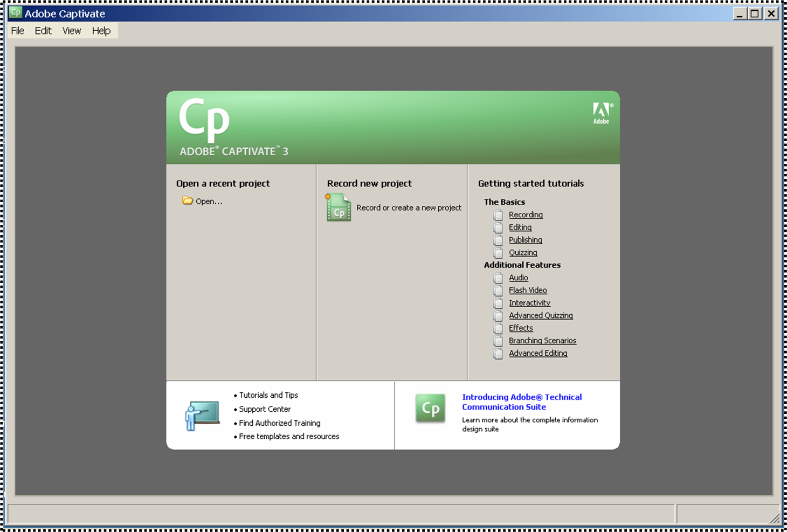The width and height of the screenshot is (787, 532).
Task: Click the document icon beside Recording
Action: [x=498, y=215]
